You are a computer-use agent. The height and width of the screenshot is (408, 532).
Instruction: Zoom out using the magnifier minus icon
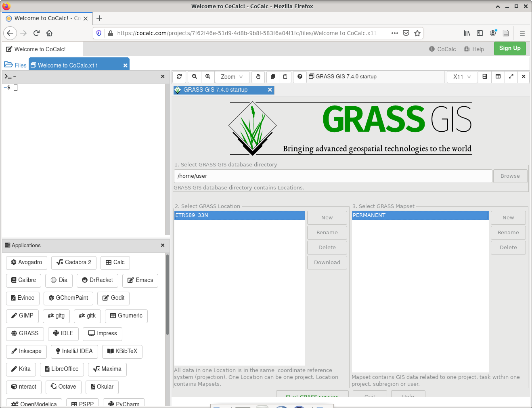coord(195,77)
